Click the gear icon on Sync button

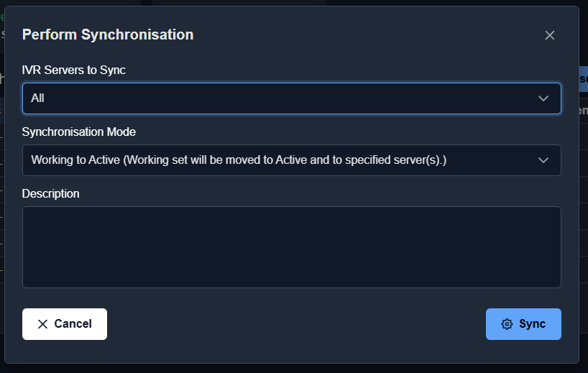(x=507, y=324)
